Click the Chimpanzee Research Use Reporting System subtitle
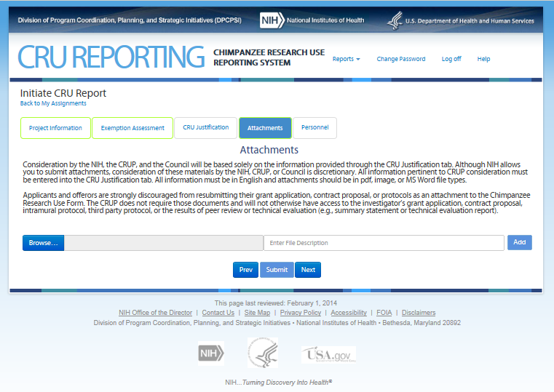Viewport: 554px width, 392px height. (x=269, y=57)
